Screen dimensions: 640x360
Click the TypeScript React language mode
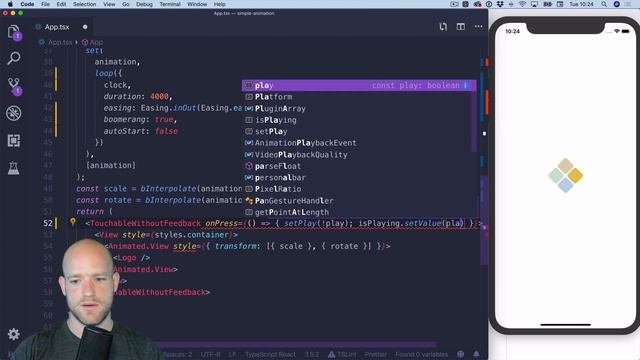[x=270, y=354]
